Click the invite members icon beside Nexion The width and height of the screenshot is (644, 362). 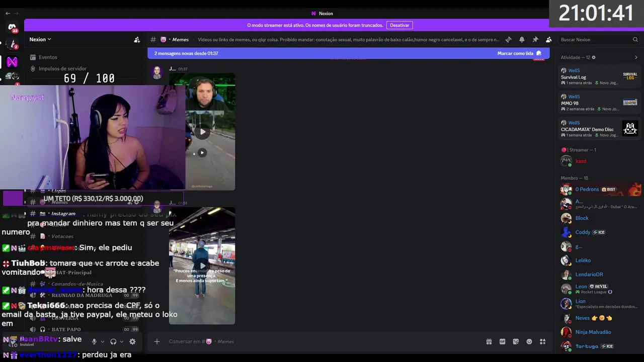tap(137, 40)
